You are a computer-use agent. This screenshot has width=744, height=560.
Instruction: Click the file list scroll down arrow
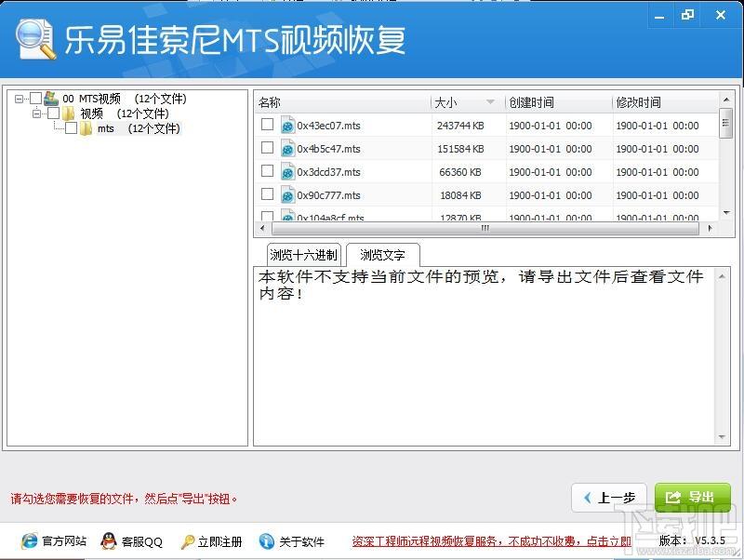pyautogui.click(x=726, y=213)
